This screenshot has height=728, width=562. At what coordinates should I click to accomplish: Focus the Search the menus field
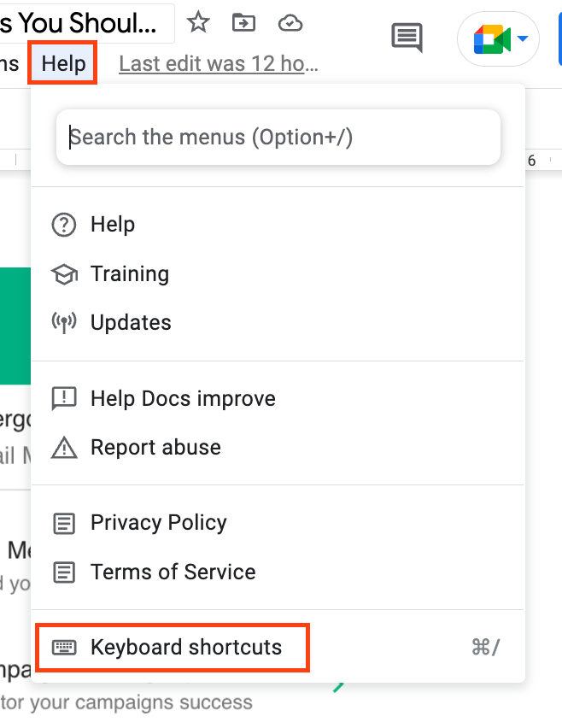pyautogui.click(x=278, y=137)
